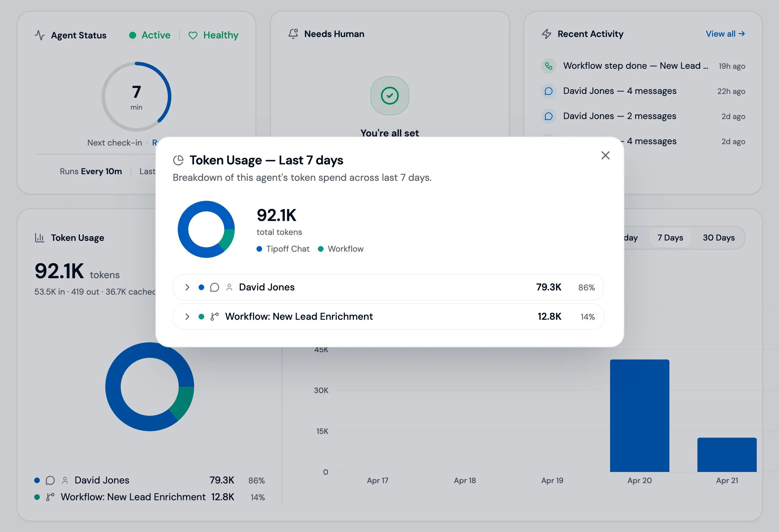The image size is (779, 532).
Task: Select the 7 Days tab
Action: coord(670,238)
